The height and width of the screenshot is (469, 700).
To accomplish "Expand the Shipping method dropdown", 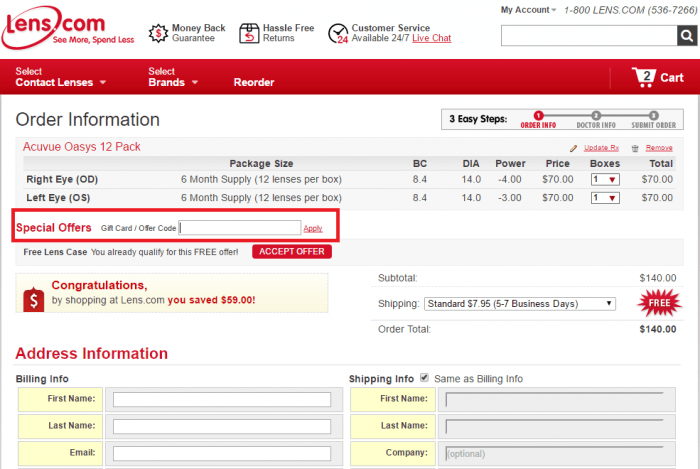I will [519, 303].
